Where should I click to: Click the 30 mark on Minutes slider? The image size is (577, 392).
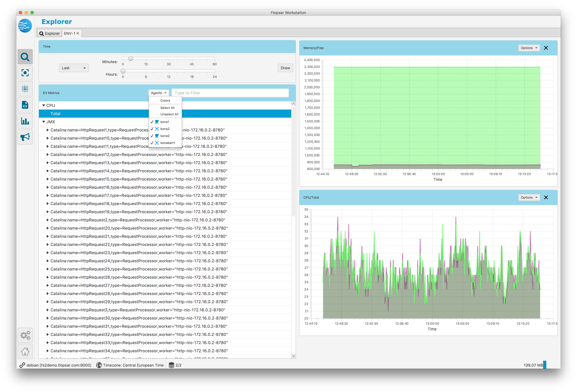169,64
